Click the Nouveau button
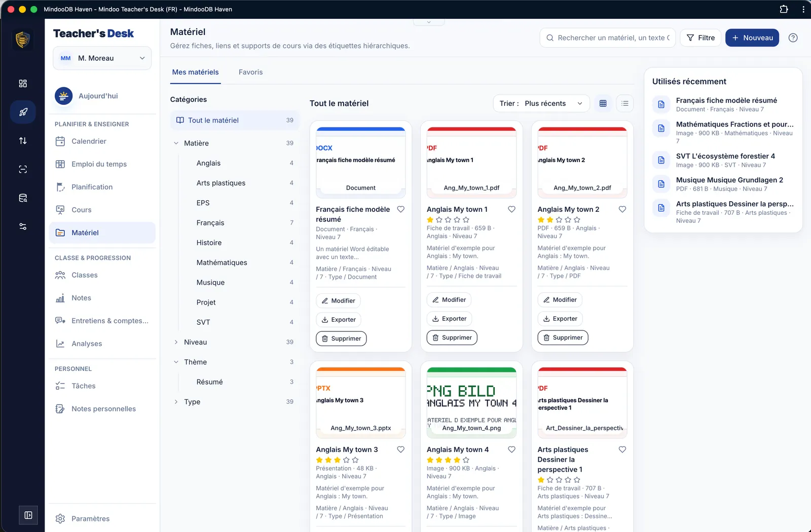Image resolution: width=811 pixels, height=532 pixels. click(752, 38)
